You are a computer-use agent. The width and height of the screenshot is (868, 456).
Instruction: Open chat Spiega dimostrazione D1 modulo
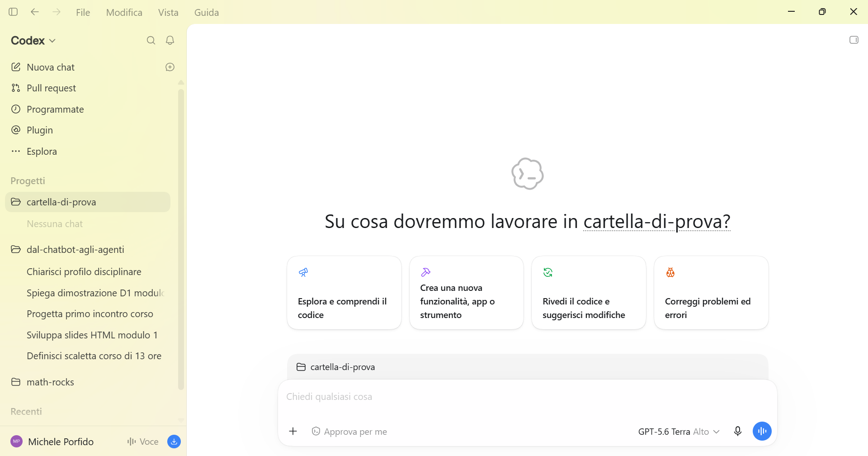[x=88, y=293]
